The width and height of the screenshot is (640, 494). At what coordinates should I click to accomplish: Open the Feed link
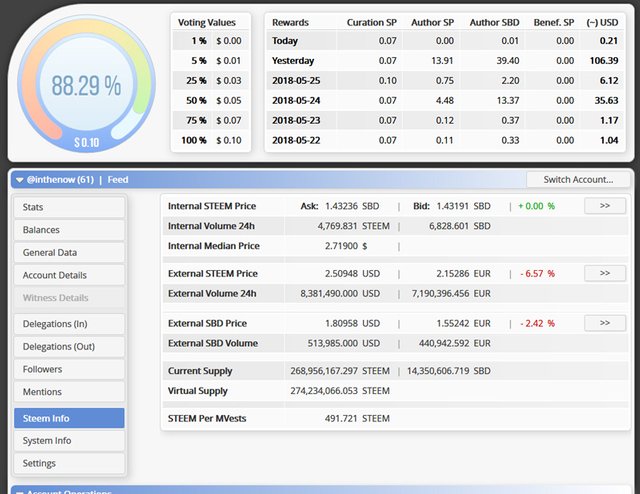[118, 180]
